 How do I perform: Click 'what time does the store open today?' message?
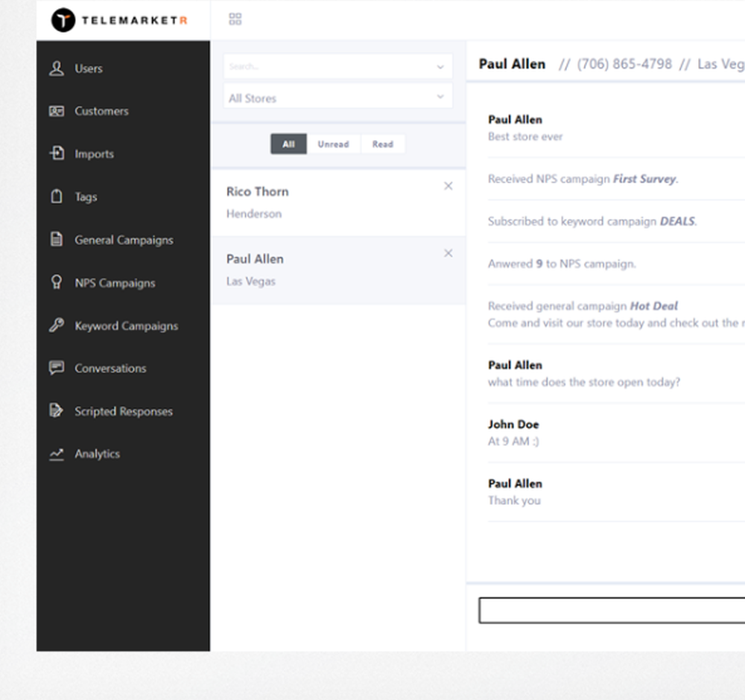tap(584, 382)
